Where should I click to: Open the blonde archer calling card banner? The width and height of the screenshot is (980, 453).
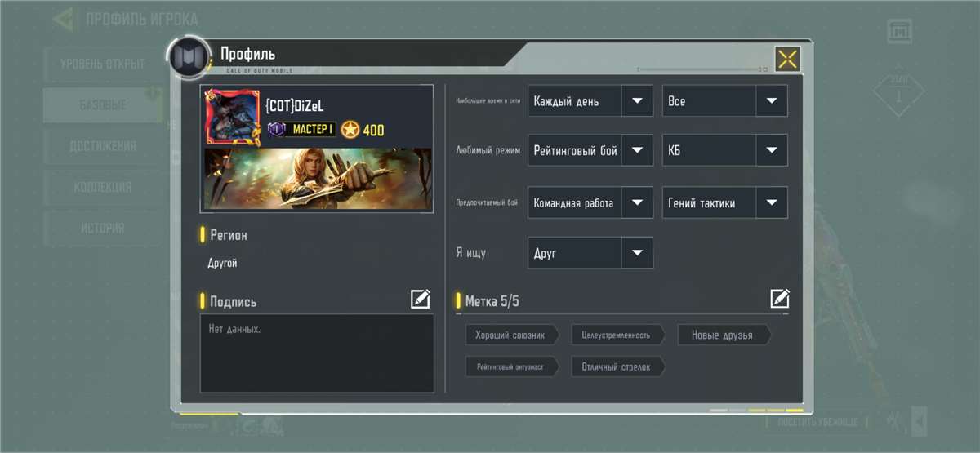[318, 177]
